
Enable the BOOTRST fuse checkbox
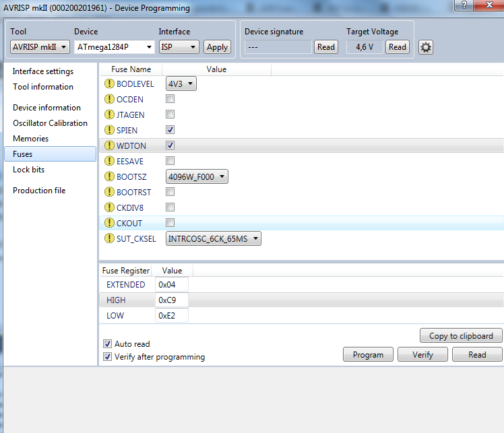tap(170, 191)
